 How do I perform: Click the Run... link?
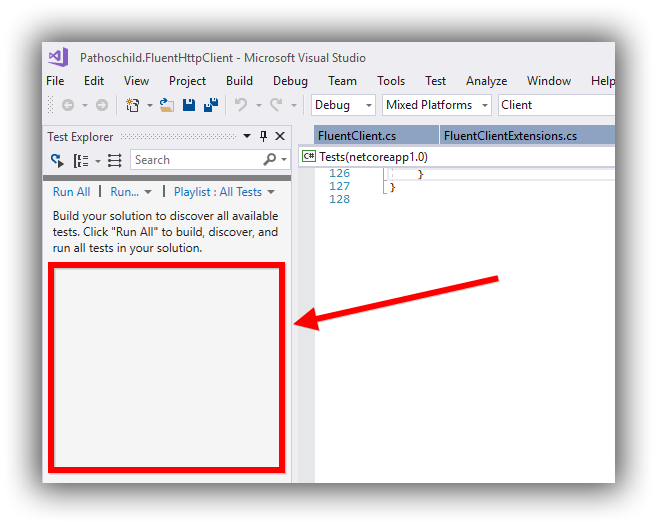124,192
